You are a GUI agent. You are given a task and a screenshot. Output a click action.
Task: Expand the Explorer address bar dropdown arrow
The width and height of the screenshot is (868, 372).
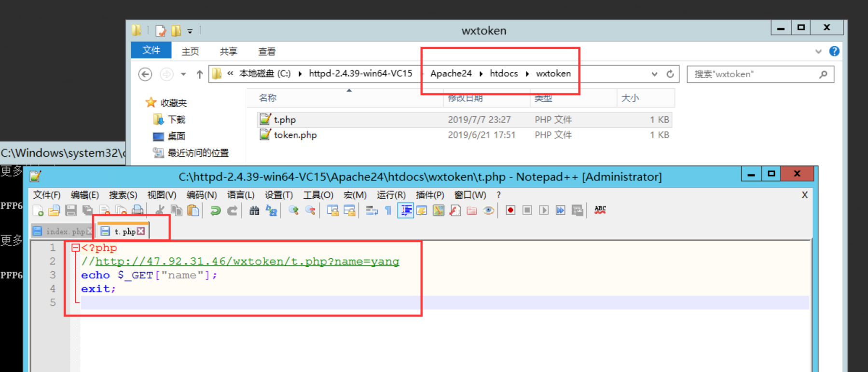654,74
